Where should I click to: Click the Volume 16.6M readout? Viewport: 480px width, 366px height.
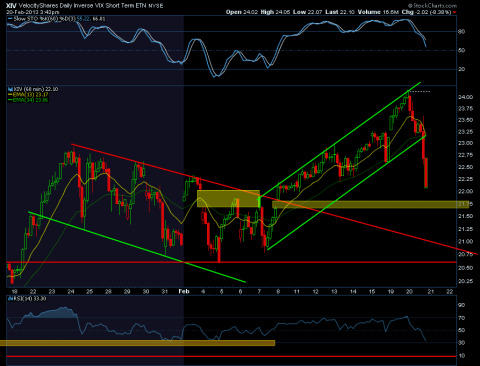point(378,12)
